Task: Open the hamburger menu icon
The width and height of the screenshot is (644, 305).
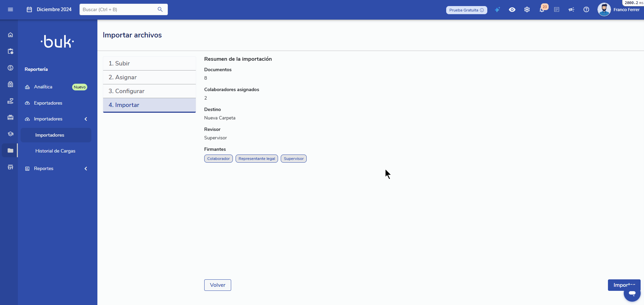Action: click(10, 9)
